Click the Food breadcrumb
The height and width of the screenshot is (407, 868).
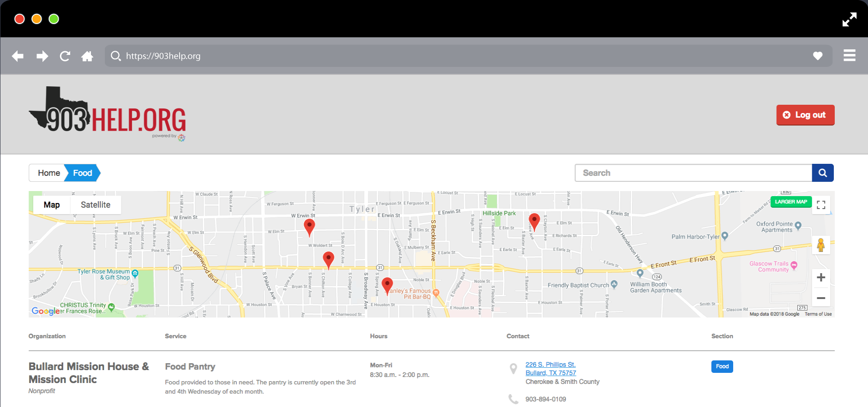point(83,173)
